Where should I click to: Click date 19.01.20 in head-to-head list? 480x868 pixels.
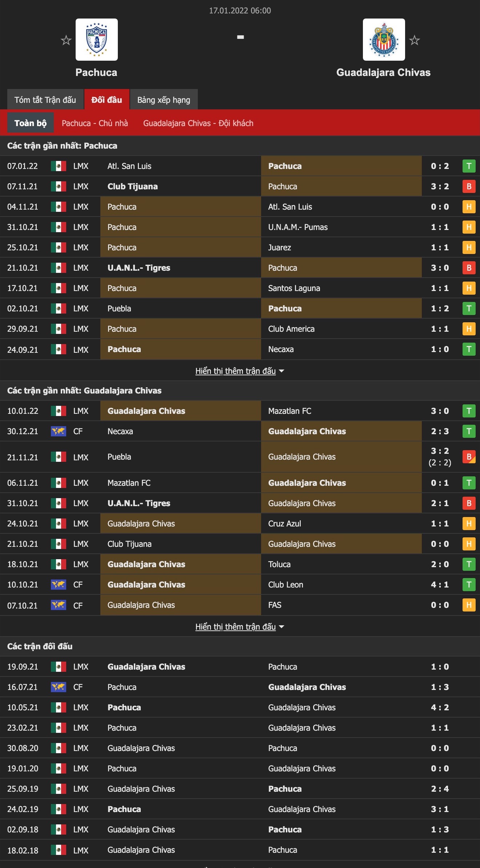23,768
